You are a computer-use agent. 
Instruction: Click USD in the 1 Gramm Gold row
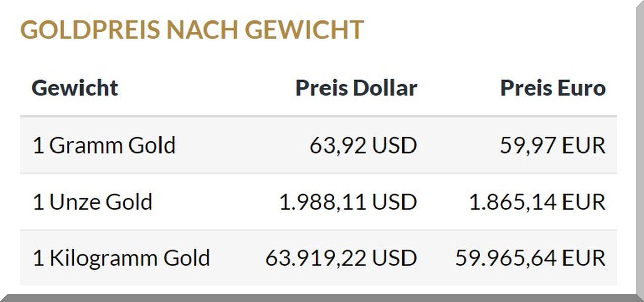coord(394,145)
